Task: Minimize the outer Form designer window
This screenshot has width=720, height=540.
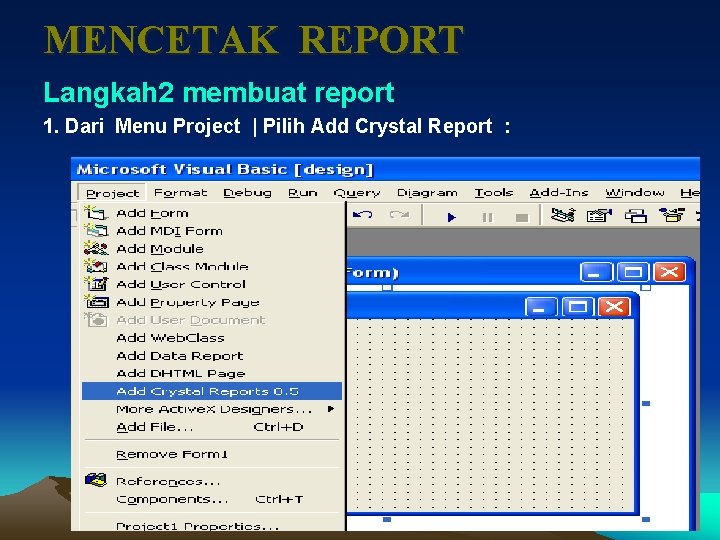Action: (596, 272)
